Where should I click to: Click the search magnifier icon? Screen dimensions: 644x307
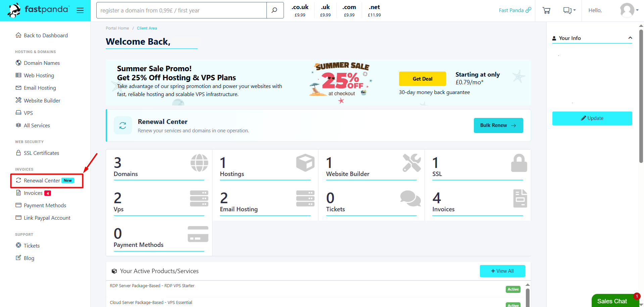pos(275,10)
